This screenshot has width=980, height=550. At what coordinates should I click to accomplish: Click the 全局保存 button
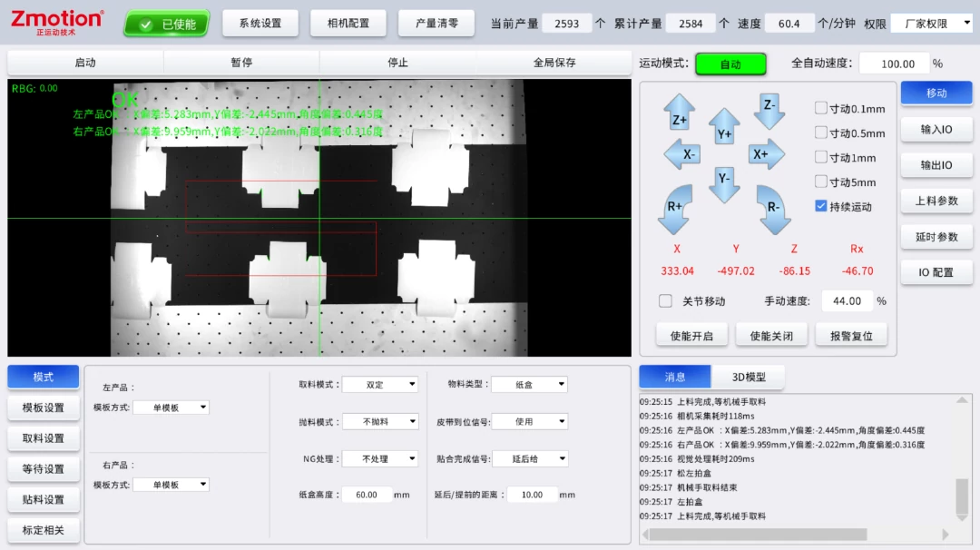pos(554,63)
